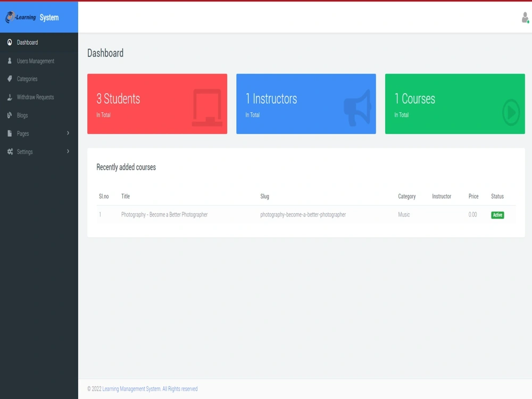Expand the Pages submenu

point(68,133)
